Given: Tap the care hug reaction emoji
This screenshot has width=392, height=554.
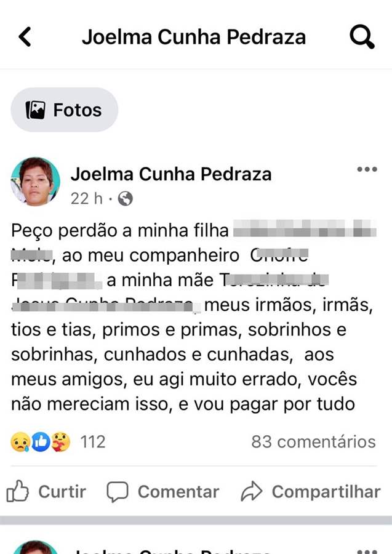Looking at the screenshot, I should click(x=61, y=441).
